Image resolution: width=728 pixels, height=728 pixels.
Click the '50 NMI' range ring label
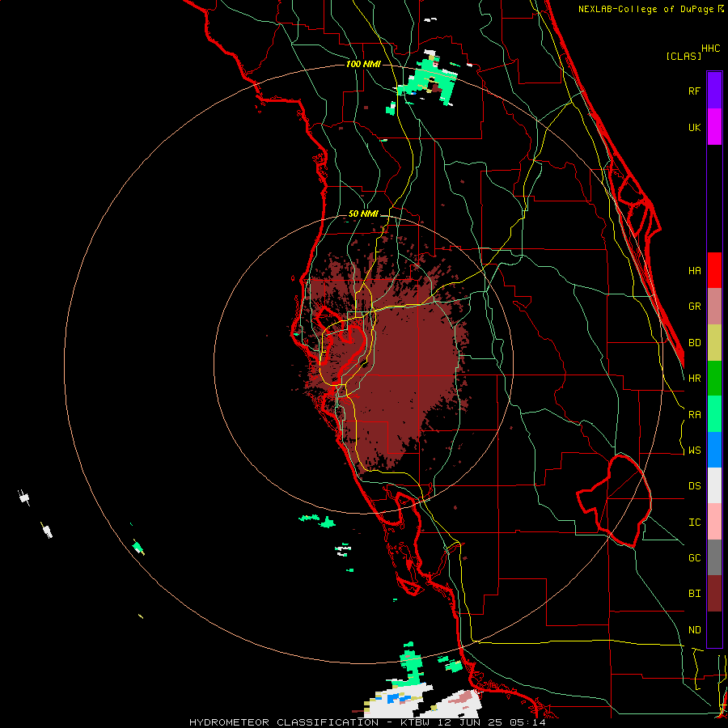tap(363, 214)
